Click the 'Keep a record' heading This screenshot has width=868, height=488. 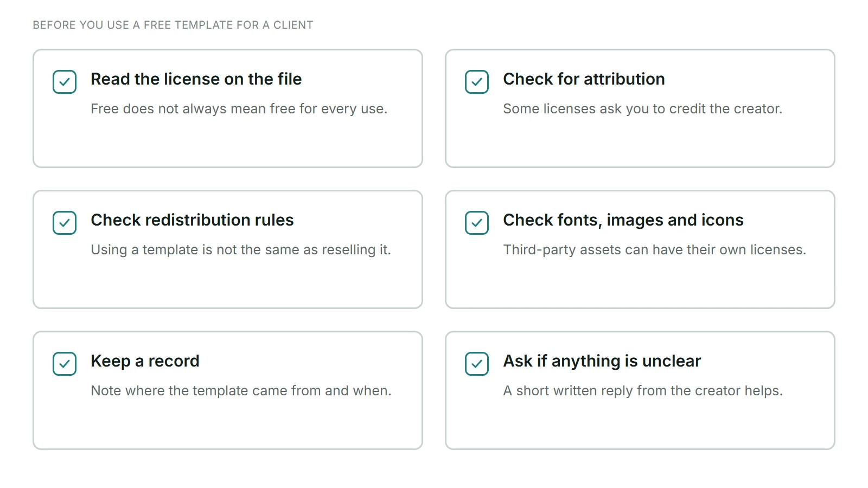[145, 361]
